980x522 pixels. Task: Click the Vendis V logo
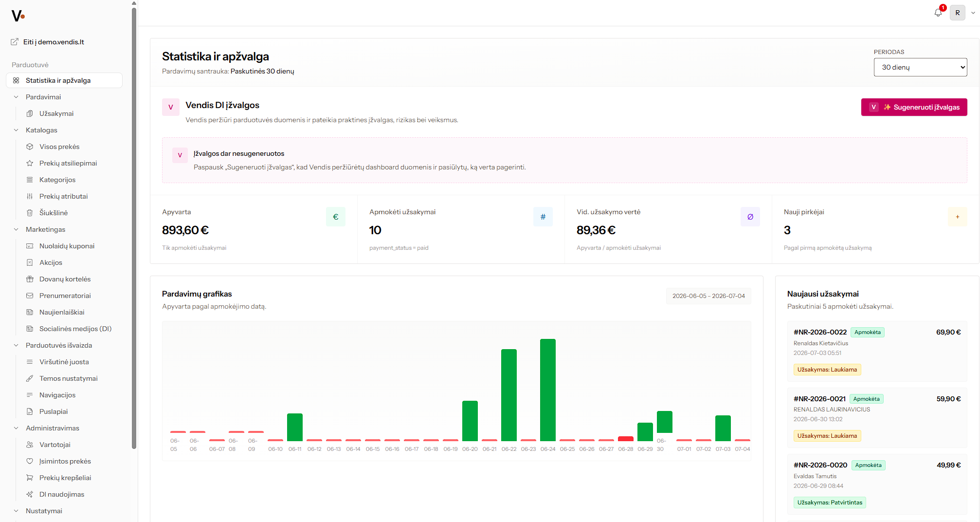[18, 16]
